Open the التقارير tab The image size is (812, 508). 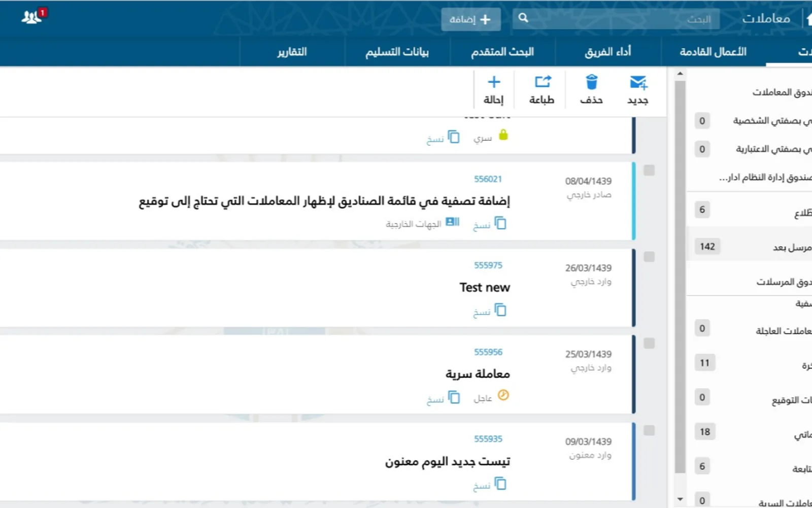point(292,52)
